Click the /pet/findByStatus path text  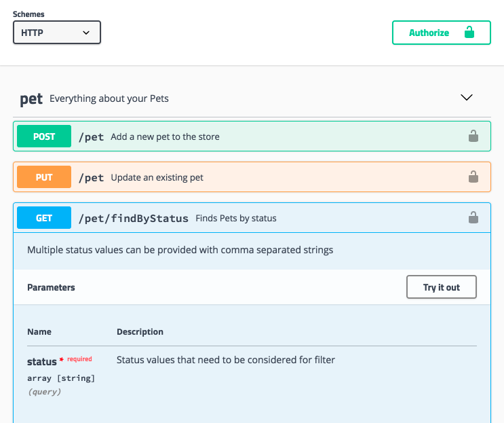coord(134,219)
